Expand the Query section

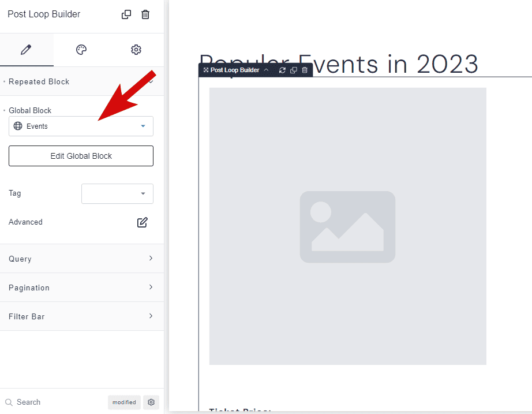coord(82,259)
